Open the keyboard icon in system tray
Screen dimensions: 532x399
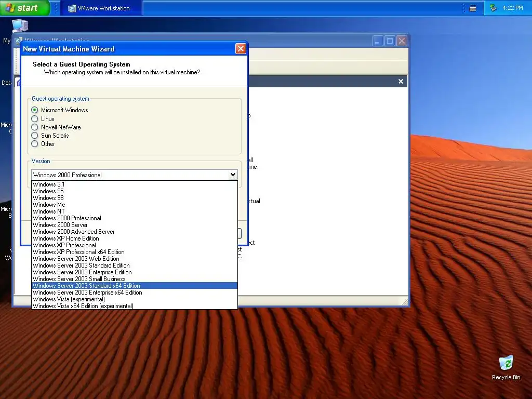click(x=473, y=8)
